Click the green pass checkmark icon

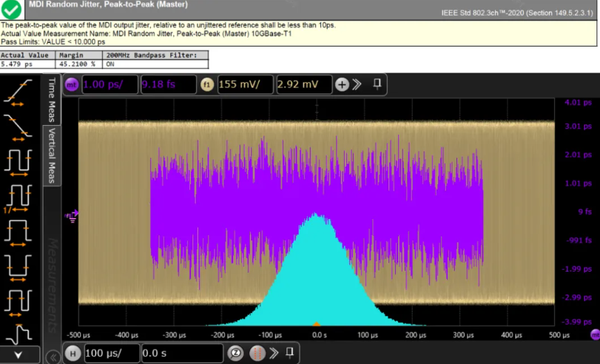(x=12, y=10)
